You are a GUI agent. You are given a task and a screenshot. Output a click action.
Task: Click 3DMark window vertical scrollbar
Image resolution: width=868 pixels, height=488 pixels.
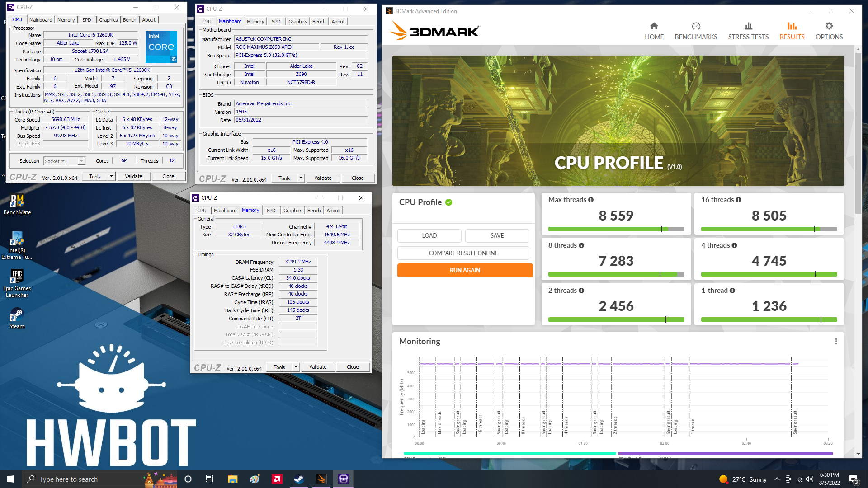[x=858, y=133]
